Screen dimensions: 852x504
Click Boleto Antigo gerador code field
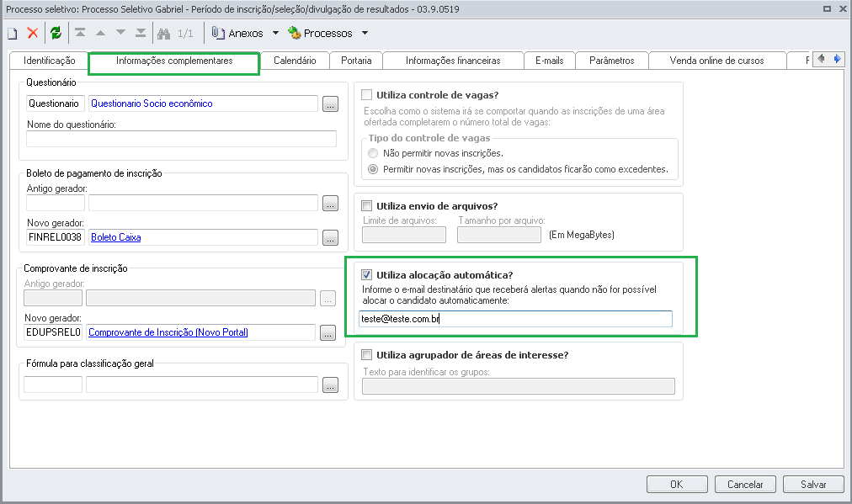click(56, 203)
